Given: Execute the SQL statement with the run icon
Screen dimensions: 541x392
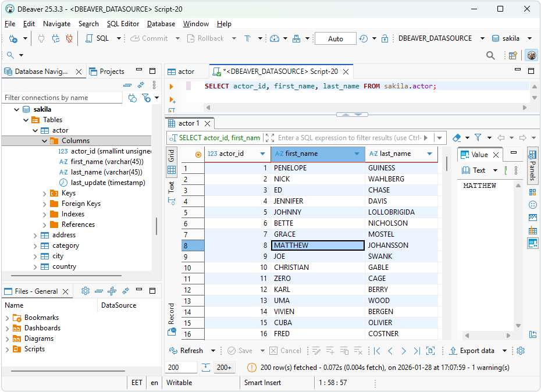Looking at the screenshot, I should (x=170, y=88).
